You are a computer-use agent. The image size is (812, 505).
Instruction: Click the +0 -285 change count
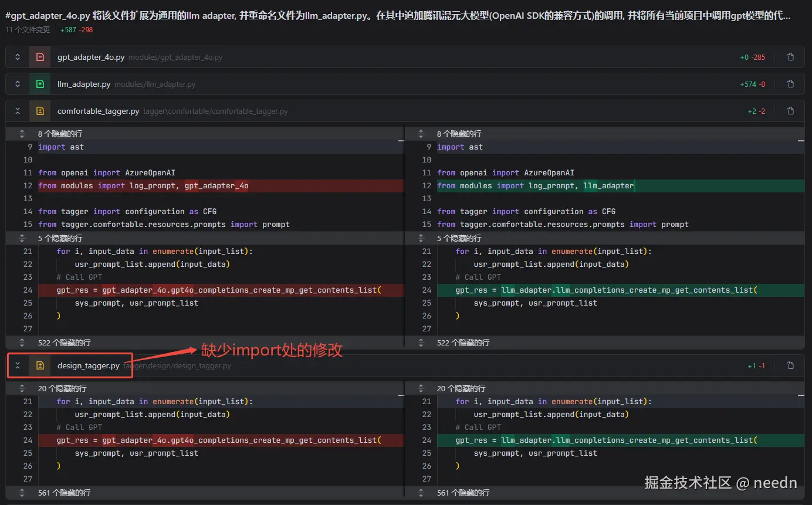pos(753,57)
